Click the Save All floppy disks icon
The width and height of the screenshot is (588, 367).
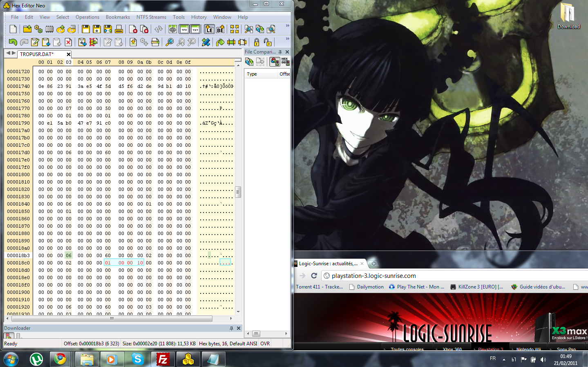pos(108,29)
